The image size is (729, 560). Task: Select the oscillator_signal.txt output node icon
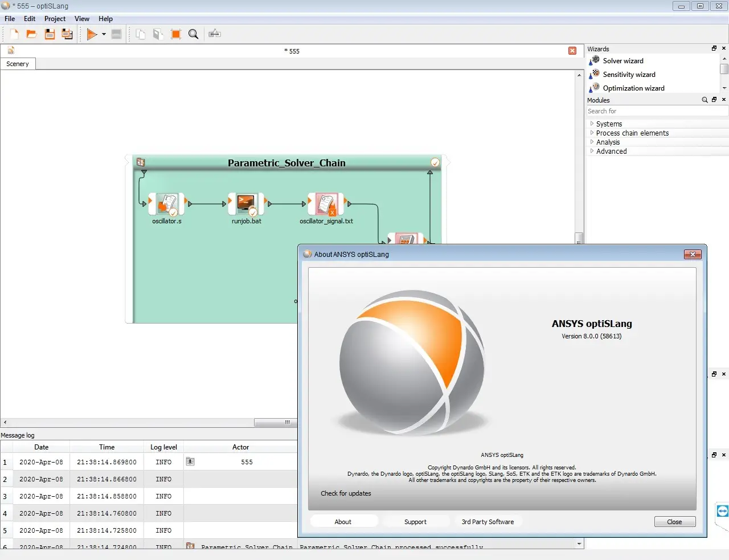326,204
